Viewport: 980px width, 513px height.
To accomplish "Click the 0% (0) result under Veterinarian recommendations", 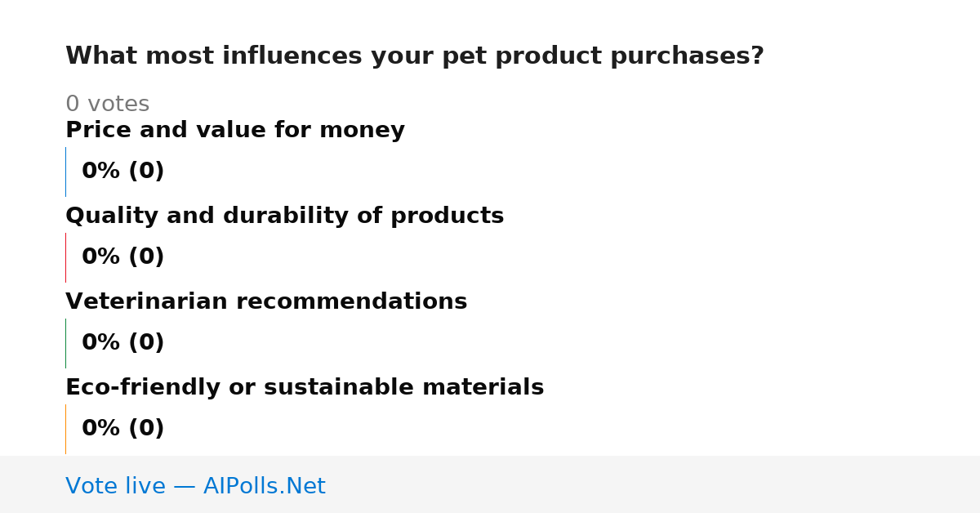I will [123, 343].
